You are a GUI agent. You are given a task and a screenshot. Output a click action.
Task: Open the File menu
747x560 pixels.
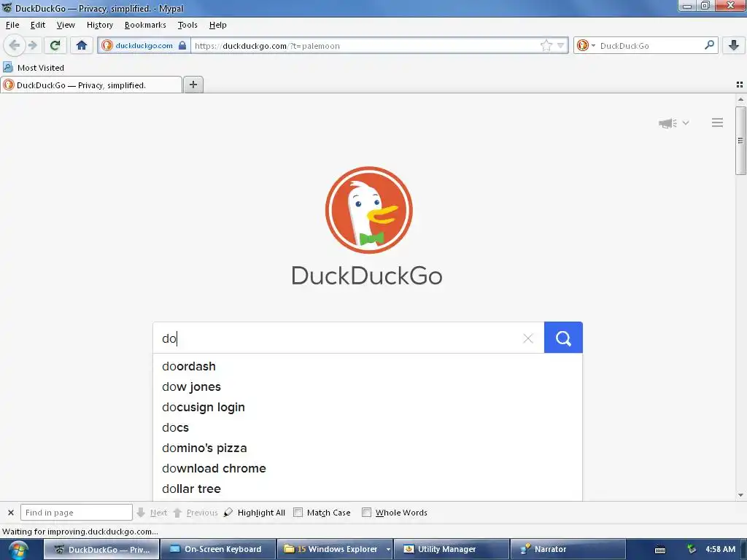[12, 25]
